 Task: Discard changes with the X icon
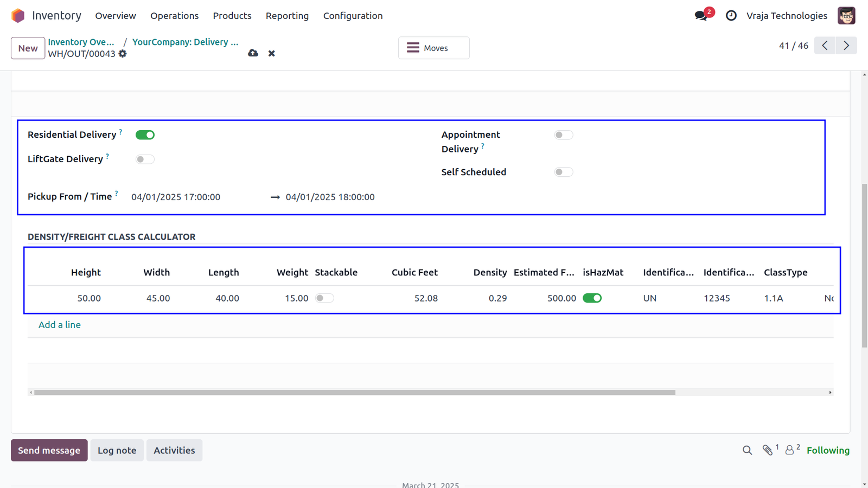click(272, 53)
